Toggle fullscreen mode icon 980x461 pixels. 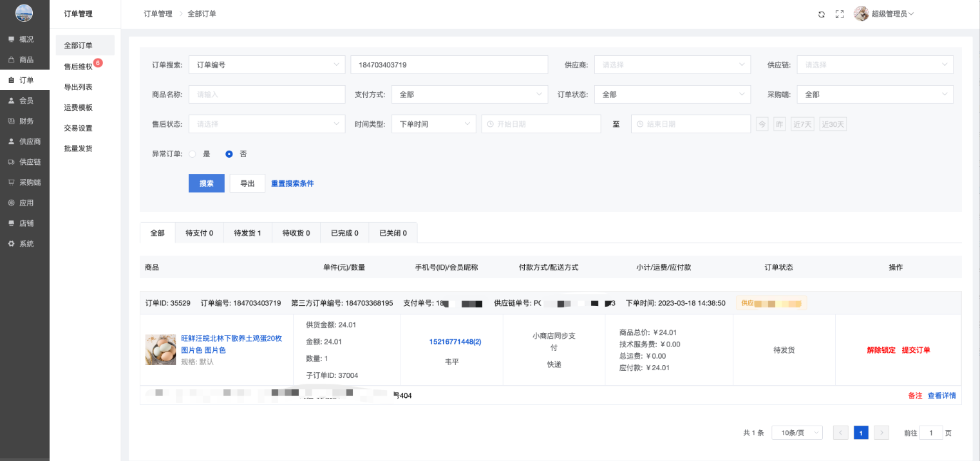[840, 14]
